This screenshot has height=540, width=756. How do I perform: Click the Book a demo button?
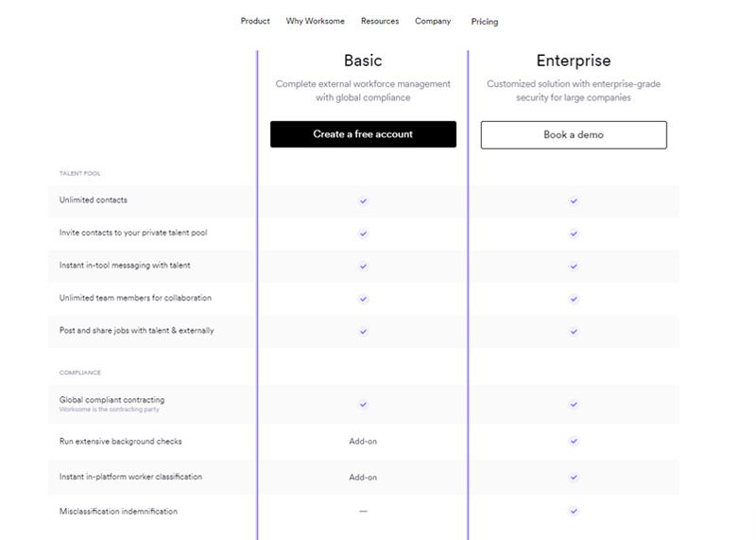click(x=574, y=134)
